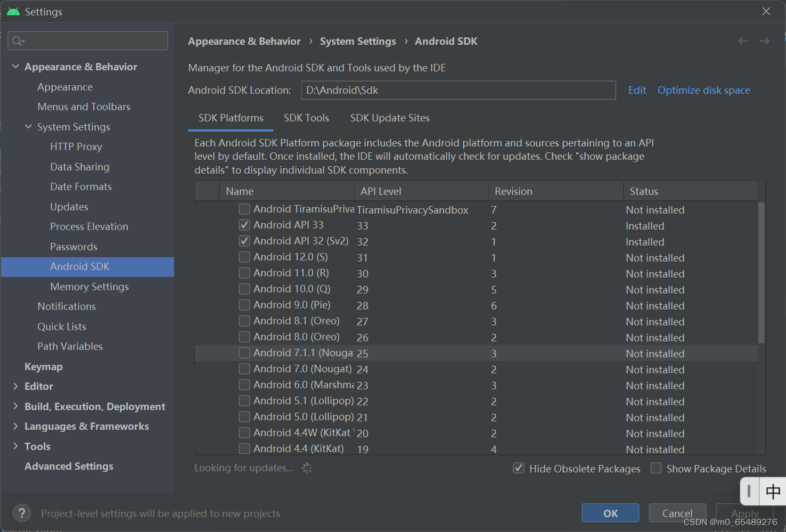Image resolution: width=786 pixels, height=532 pixels.
Task: Open Advanced Settings page
Action: [x=69, y=466]
